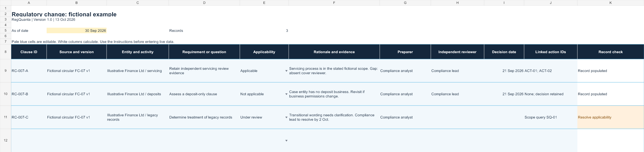Select 'Illustrative Finance Ltd / legacy records' cell

138,117
